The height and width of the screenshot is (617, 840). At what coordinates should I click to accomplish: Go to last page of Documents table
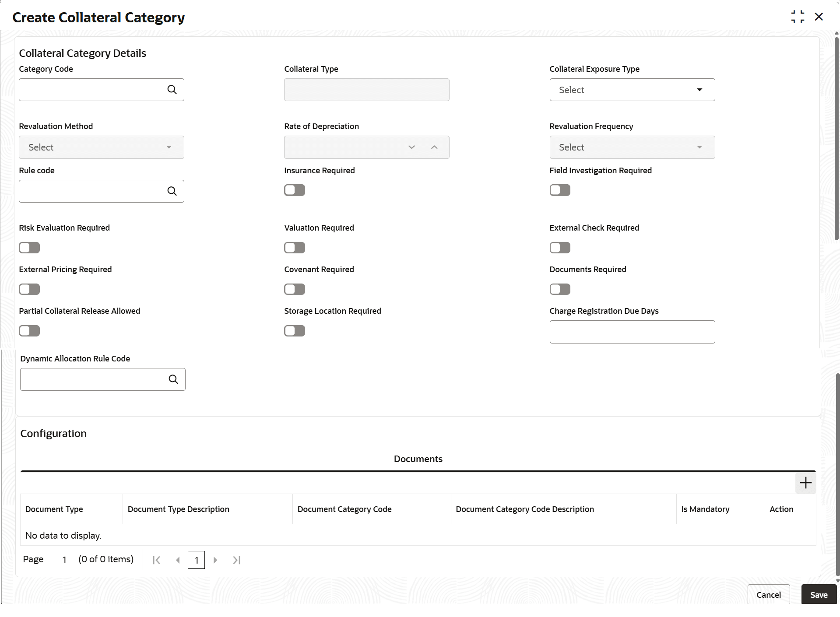(x=236, y=560)
